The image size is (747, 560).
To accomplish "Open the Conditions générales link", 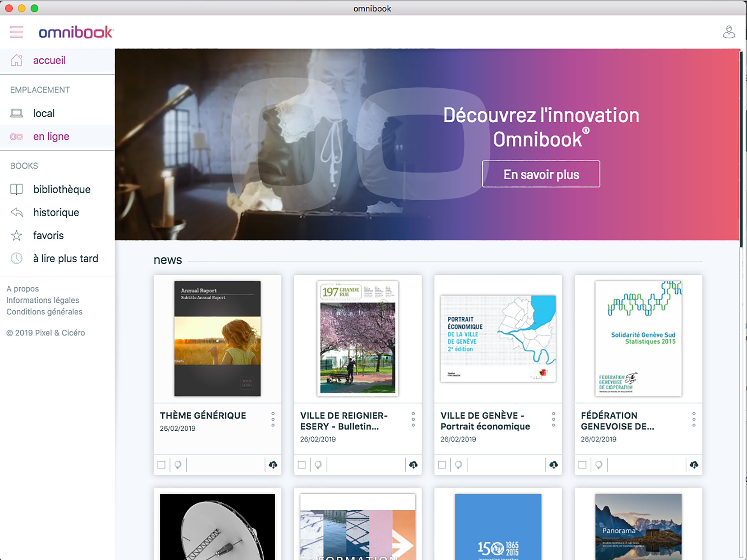I will pos(44,312).
